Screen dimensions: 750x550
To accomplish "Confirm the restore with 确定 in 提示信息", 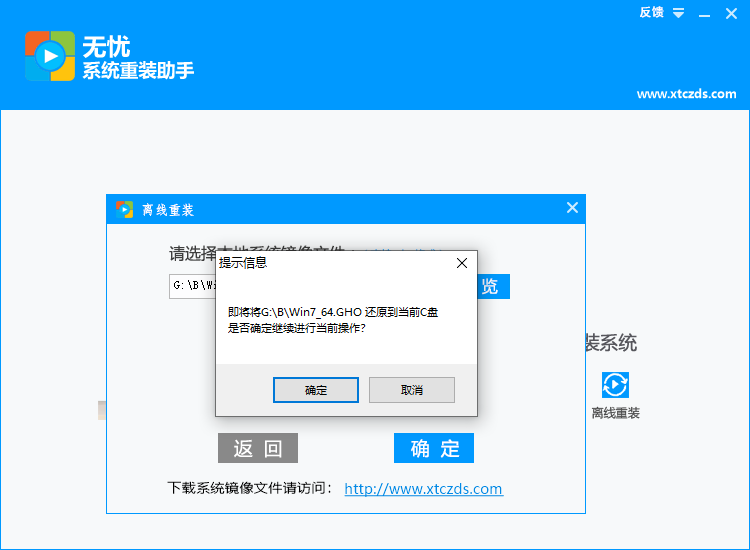I will 316,390.
